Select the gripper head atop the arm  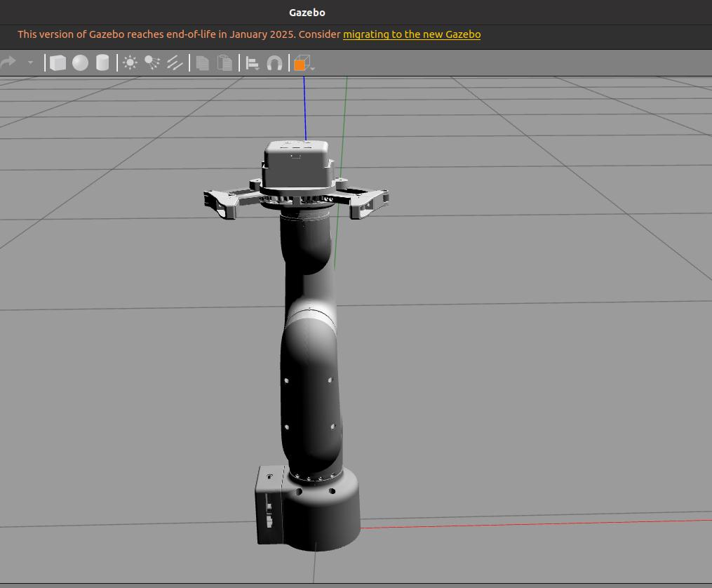[297, 165]
